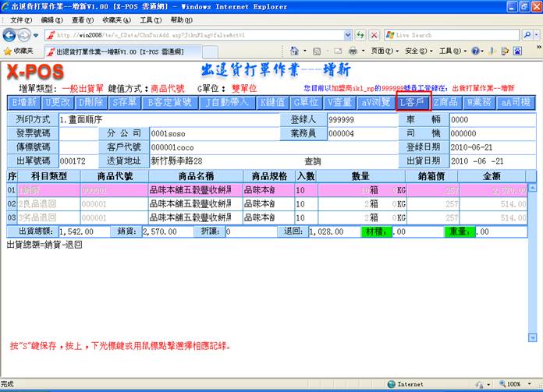Screen dimensions: 543x392
Task: Click the green 材積 label
Action: pyautogui.click(x=375, y=231)
